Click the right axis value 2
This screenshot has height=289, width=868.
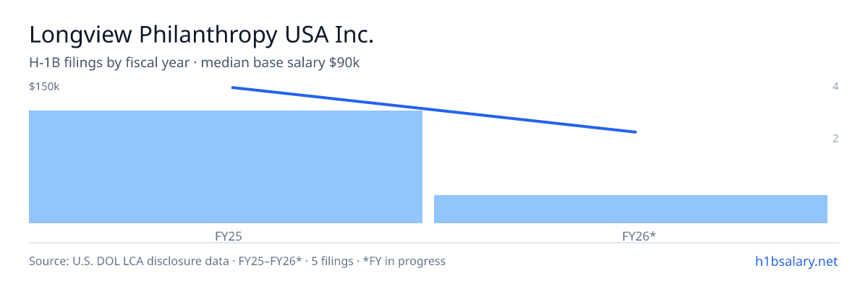[x=835, y=138]
